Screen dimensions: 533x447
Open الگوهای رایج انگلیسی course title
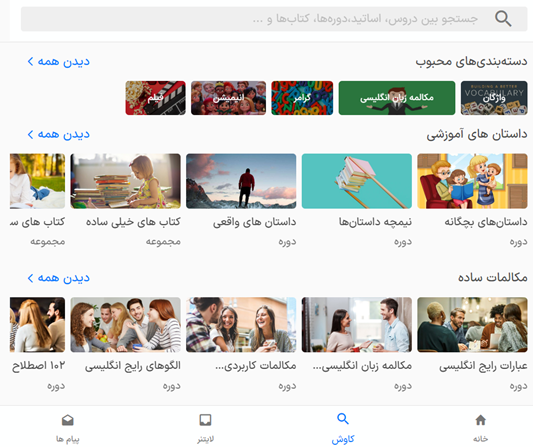point(133,366)
